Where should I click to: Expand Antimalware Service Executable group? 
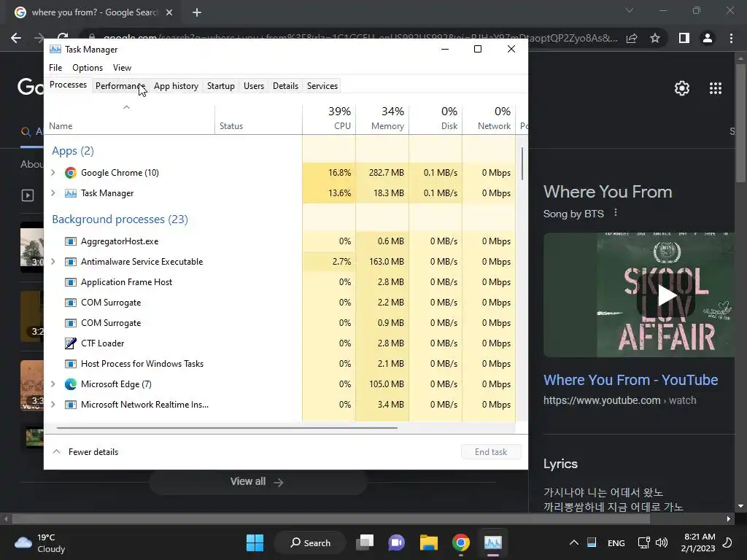(53, 262)
